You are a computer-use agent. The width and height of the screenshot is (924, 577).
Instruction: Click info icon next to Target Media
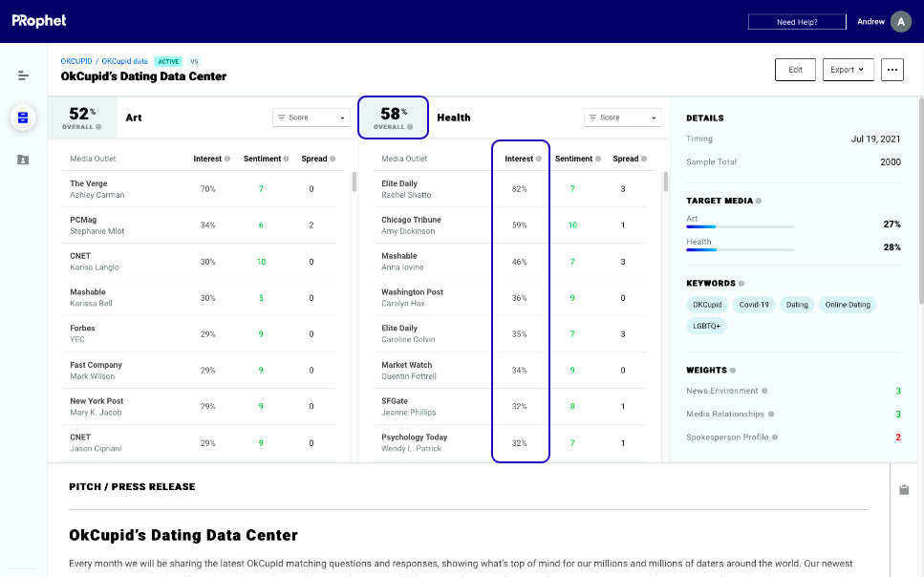point(759,201)
